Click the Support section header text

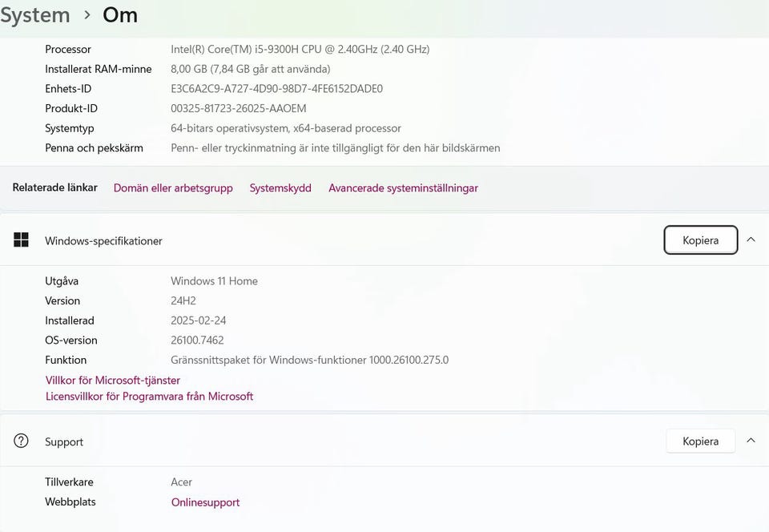(x=64, y=442)
